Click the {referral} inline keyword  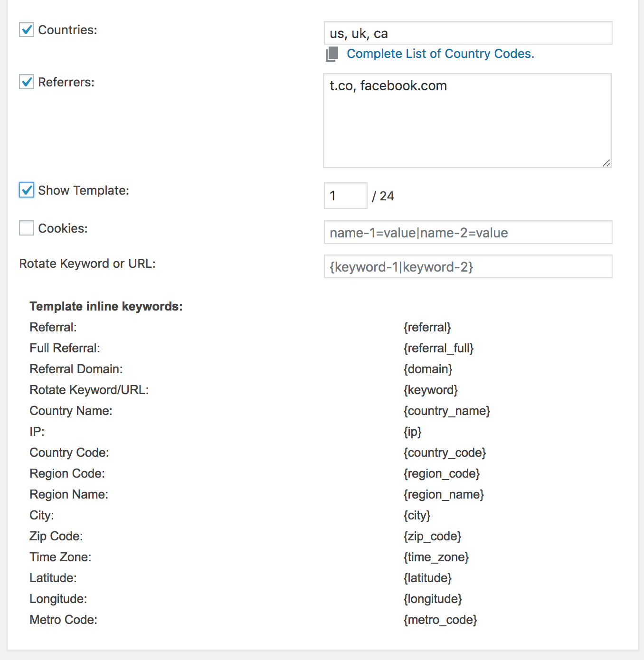pyautogui.click(x=427, y=327)
